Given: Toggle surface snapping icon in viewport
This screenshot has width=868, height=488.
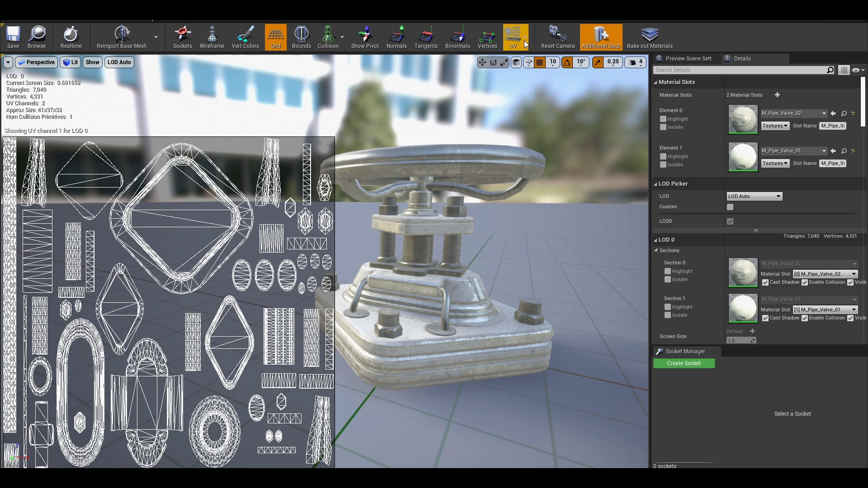Looking at the screenshot, I should 528,62.
